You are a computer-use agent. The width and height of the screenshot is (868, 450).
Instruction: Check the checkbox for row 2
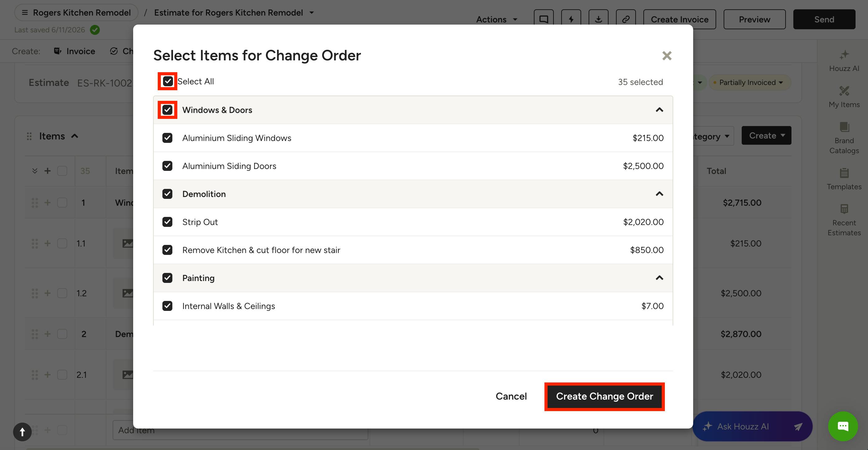pos(62,334)
